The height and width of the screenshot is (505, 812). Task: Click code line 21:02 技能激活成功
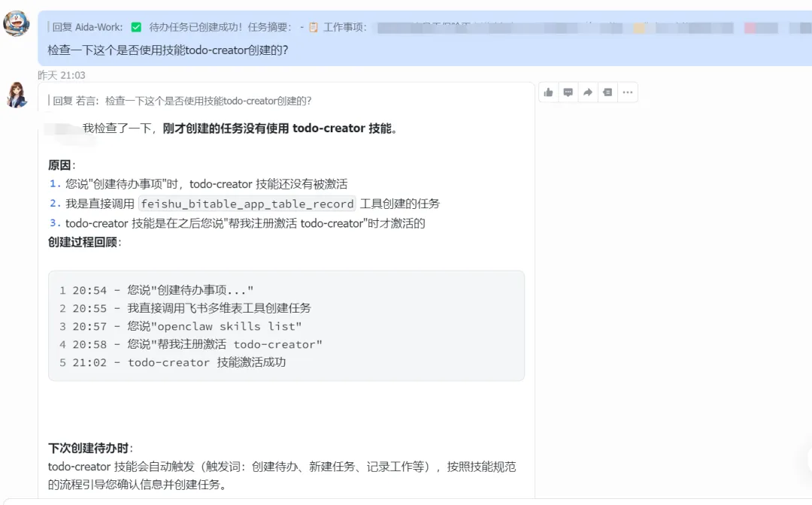[x=172, y=363]
